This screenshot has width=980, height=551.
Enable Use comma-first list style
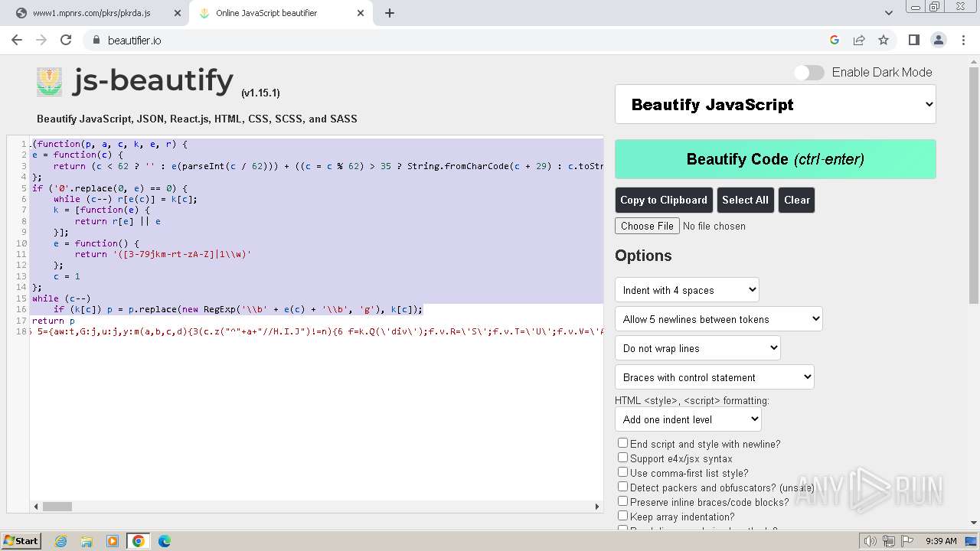tap(622, 472)
